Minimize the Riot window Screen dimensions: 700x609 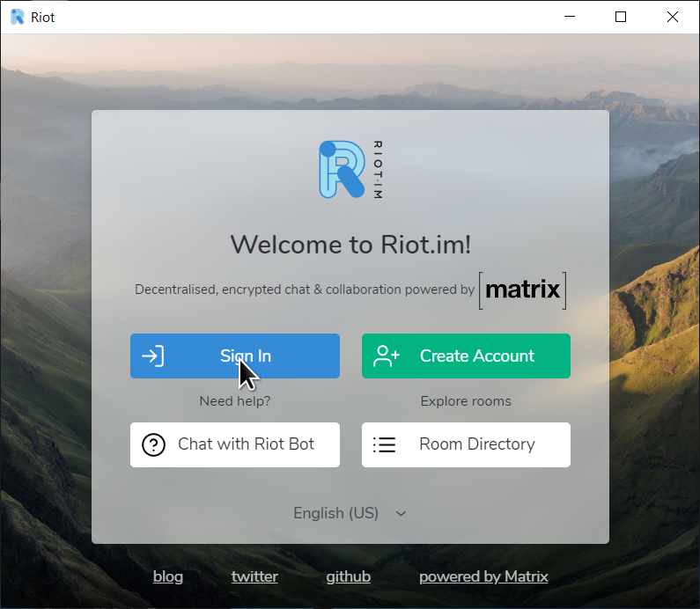click(569, 17)
